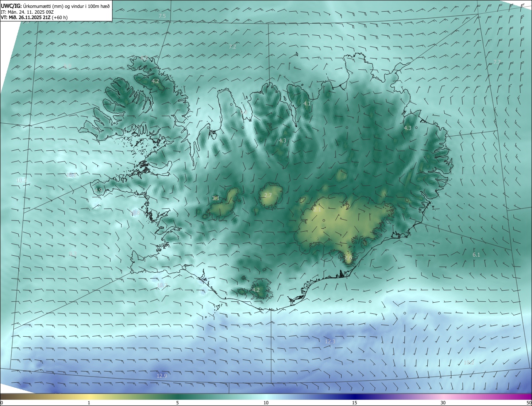Image resolution: width=532 pixels, height=406 pixels.
Task: Click the 7.7 value label on the map
Action: pyautogui.click(x=497, y=62)
